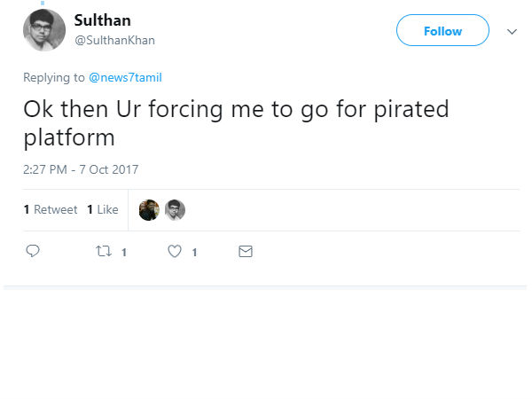Click first small avatar in likes row
532x399 pixels.
coord(149,210)
